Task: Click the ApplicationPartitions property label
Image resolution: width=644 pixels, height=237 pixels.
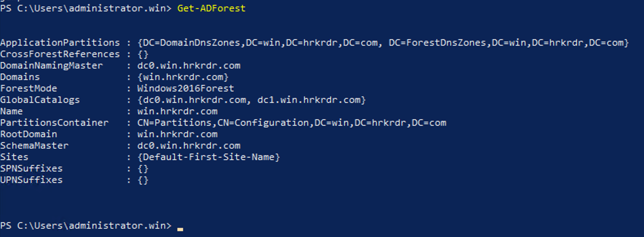Action: point(60,42)
